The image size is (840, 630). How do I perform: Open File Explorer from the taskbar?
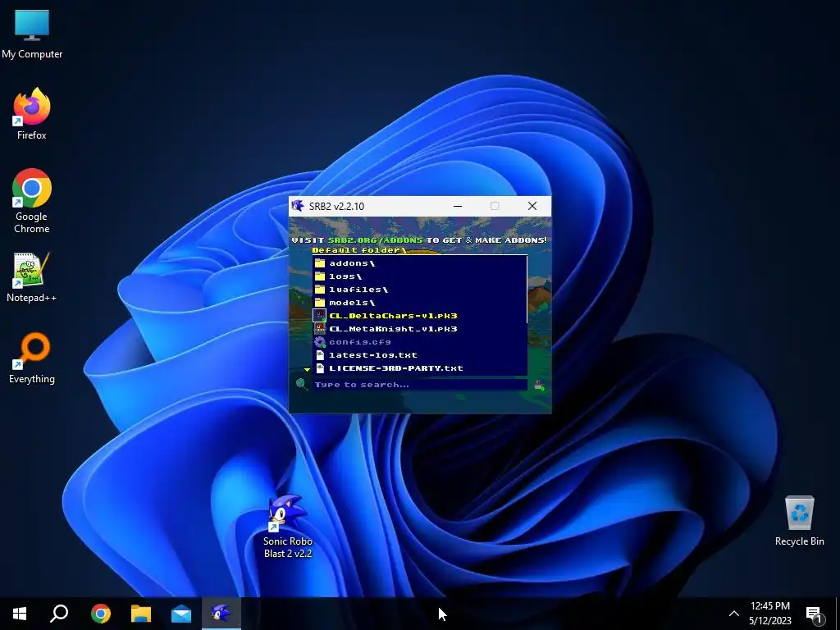tap(141, 614)
